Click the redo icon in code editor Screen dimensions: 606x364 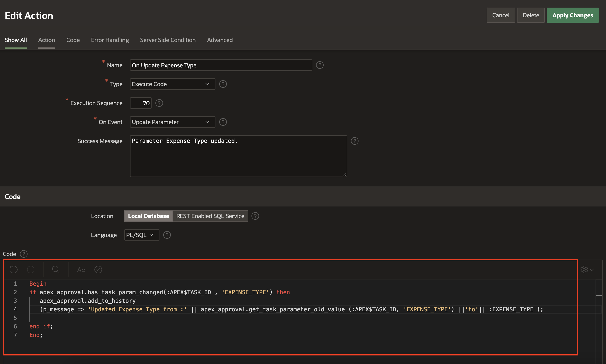click(x=31, y=270)
